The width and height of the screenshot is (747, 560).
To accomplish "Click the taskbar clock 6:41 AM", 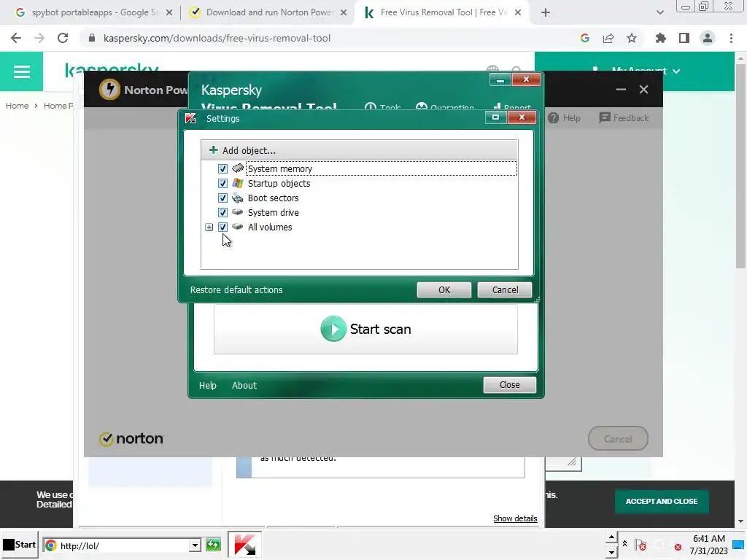I will [709, 539].
